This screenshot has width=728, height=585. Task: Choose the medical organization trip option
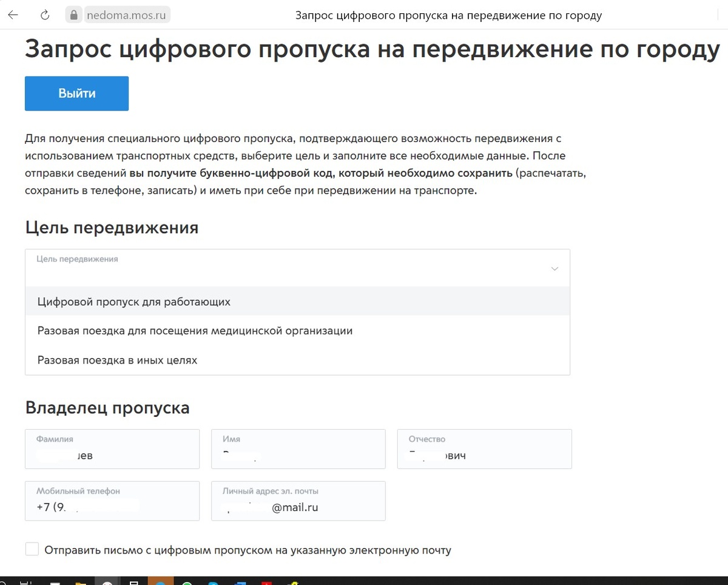(x=194, y=330)
